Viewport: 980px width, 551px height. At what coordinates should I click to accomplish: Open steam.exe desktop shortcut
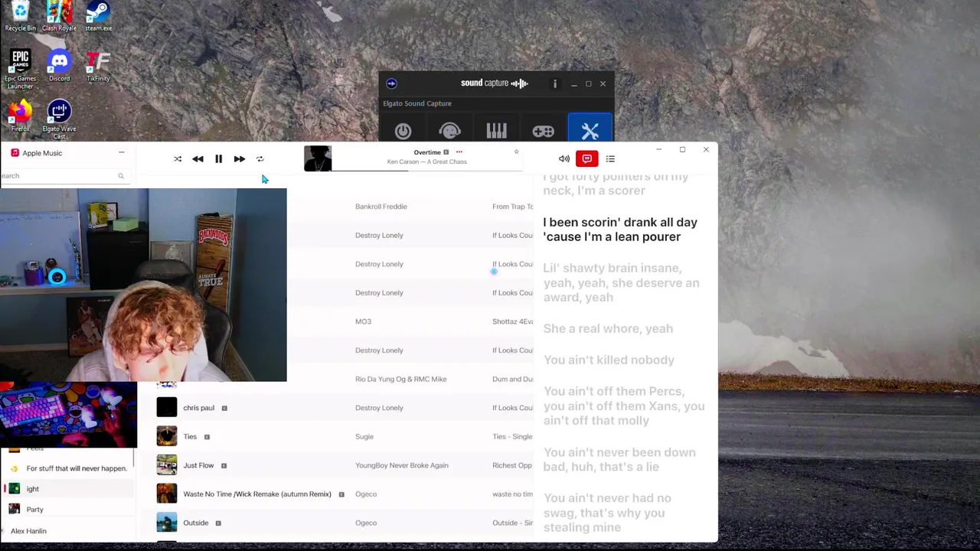point(98,17)
